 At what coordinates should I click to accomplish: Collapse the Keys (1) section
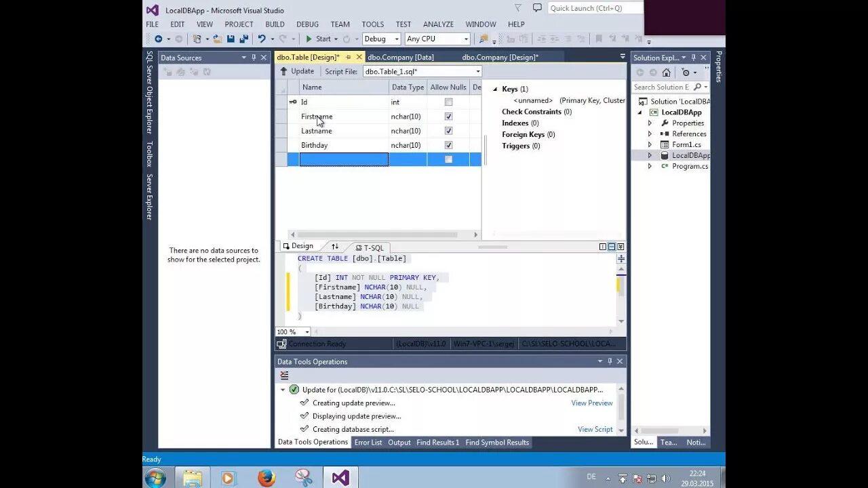495,89
